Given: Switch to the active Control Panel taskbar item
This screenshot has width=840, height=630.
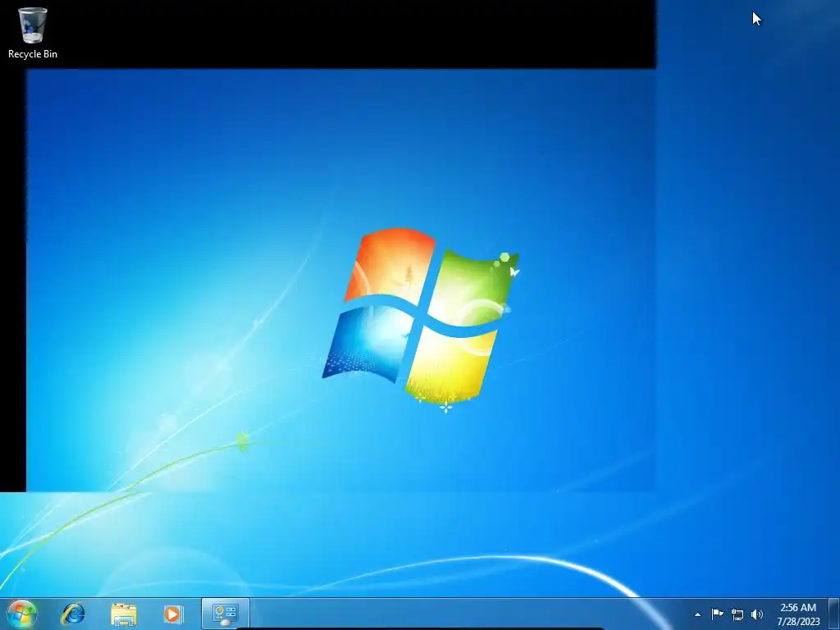Looking at the screenshot, I should point(225,614).
